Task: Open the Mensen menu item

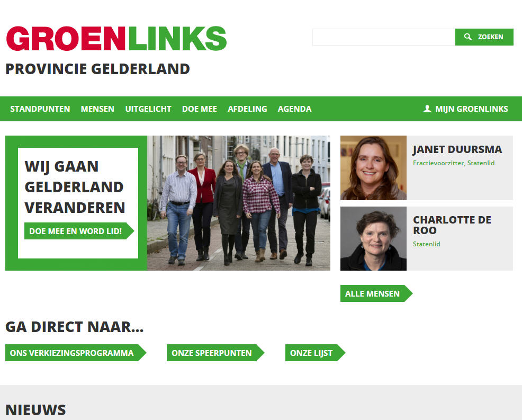Action: pos(97,109)
